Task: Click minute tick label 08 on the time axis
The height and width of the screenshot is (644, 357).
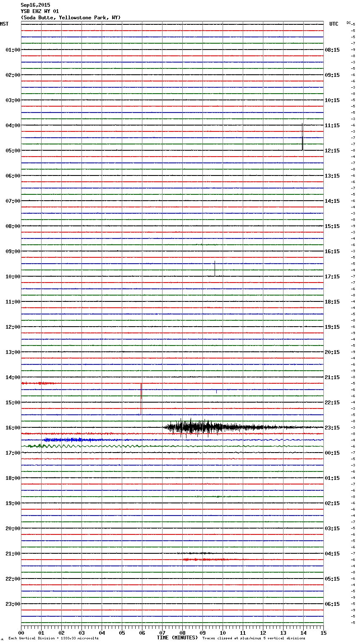Action: [182, 633]
